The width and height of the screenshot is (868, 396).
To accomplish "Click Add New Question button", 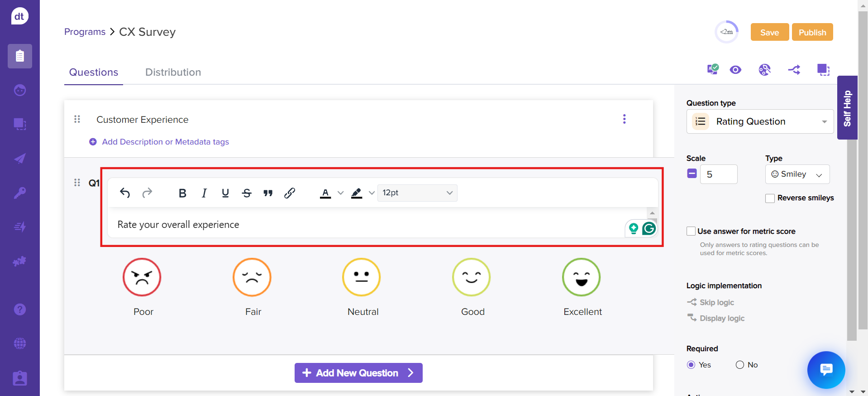I will (358, 373).
